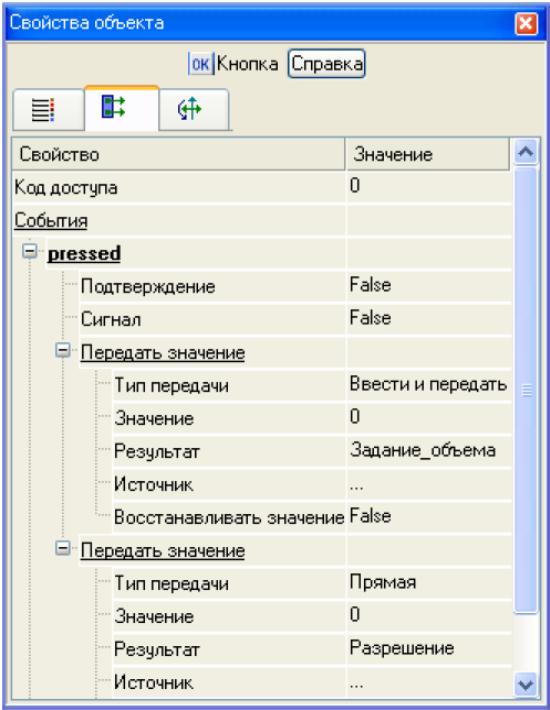
Task: Click the Ввести и передать value
Action: pos(428,384)
